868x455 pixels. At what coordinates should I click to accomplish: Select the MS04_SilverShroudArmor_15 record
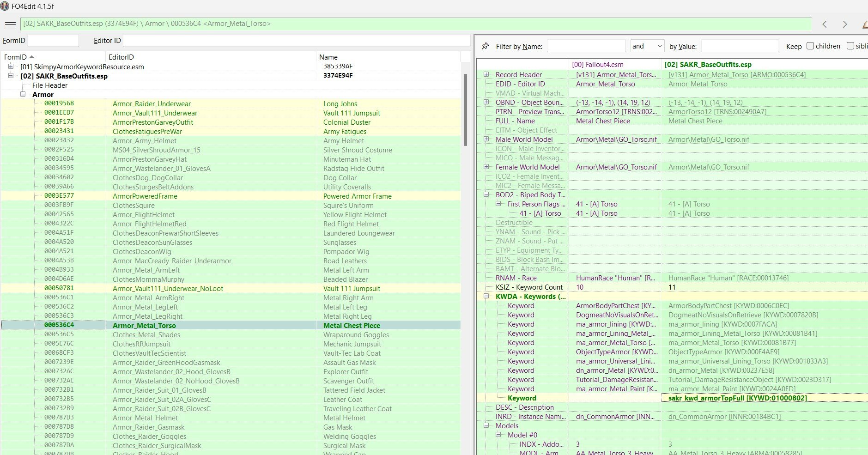(157, 150)
